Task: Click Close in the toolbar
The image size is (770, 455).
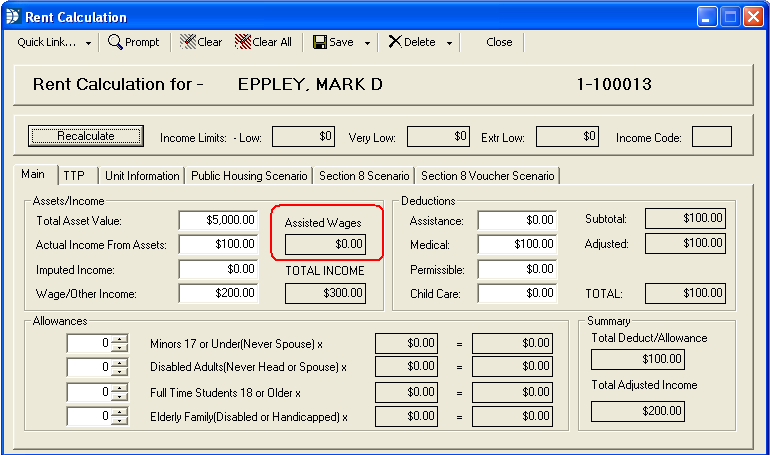Action: (x=499, y=42)
